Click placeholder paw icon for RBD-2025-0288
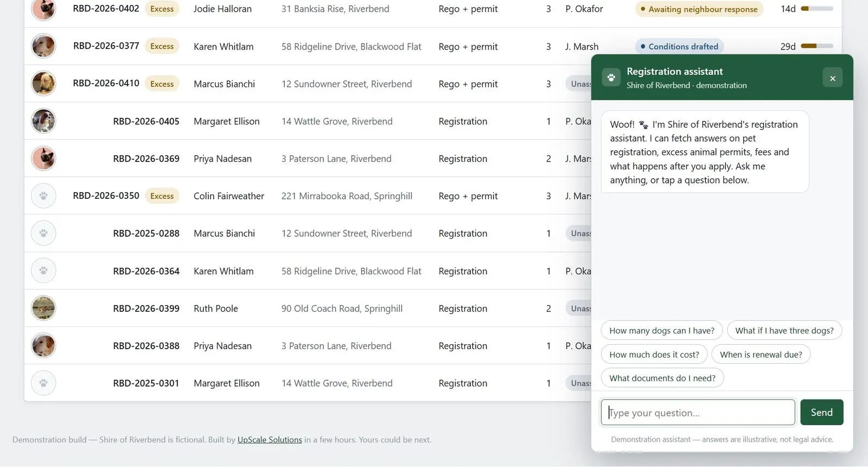Image resolution: width=868 pixels, height=467 pixels. (x=43, y=233)
